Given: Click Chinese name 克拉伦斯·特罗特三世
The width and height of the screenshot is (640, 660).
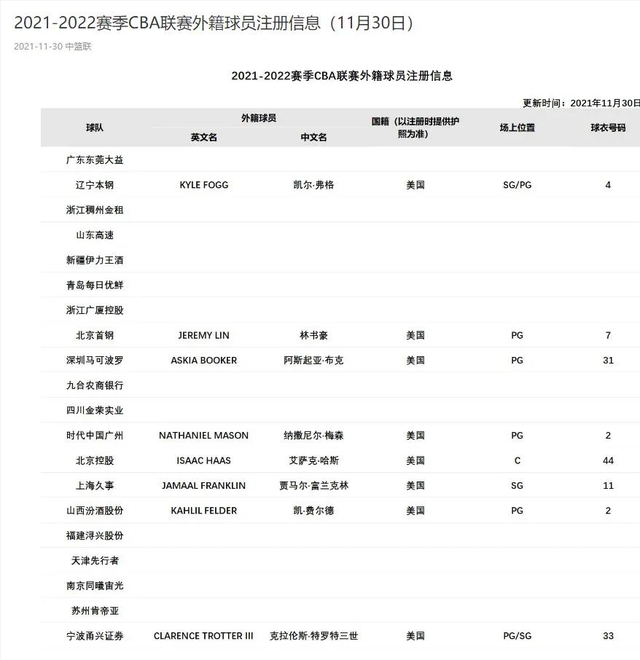Looking at the screenshot, I should tap(314, 636).
